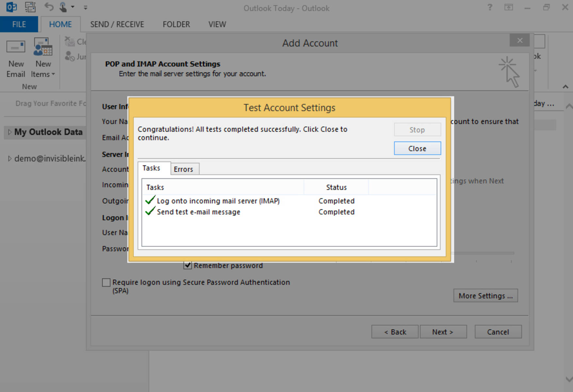Click the Completed status for IMAP logon
Image resolution: width=573 pixels, height=392 pixels.
tap(336, 201)
